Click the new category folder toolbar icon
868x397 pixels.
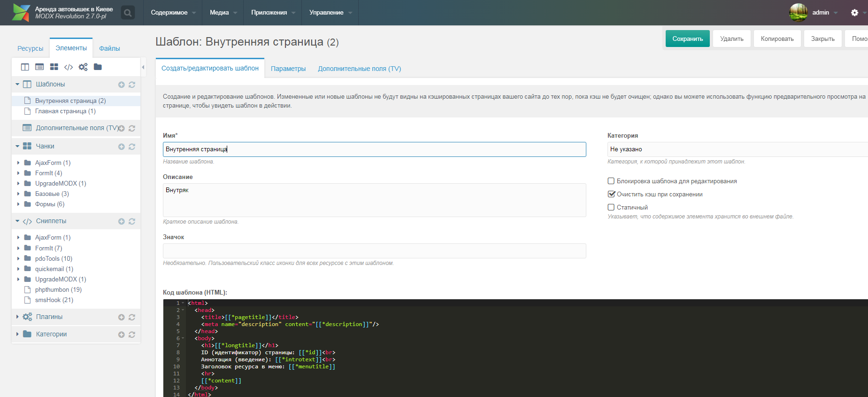[x=98, y=67]
